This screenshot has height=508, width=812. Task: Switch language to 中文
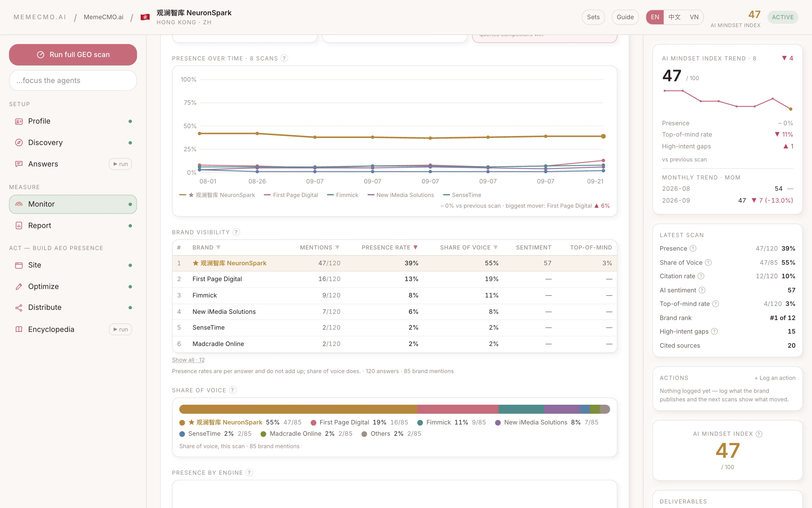pyautogui.click(x=674, y=17)
